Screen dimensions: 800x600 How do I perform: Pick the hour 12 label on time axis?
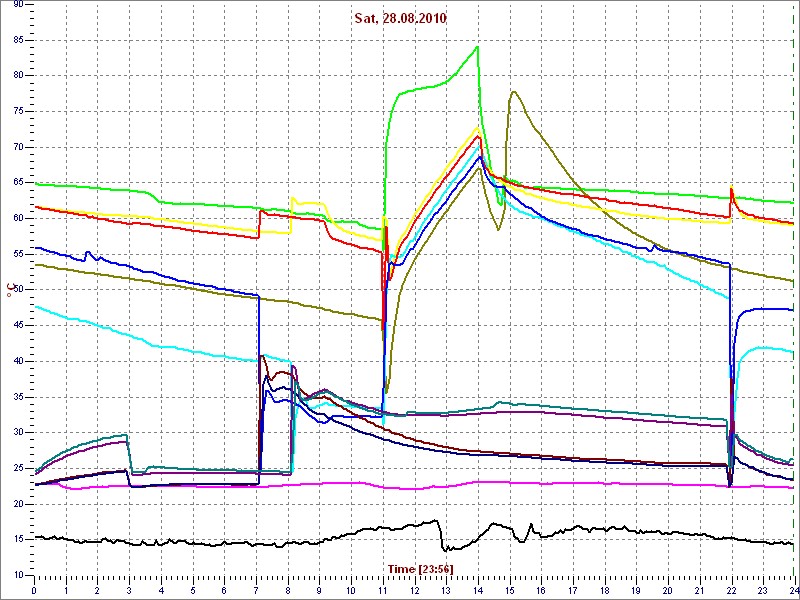pyautogui.click(x=414, y=589)
